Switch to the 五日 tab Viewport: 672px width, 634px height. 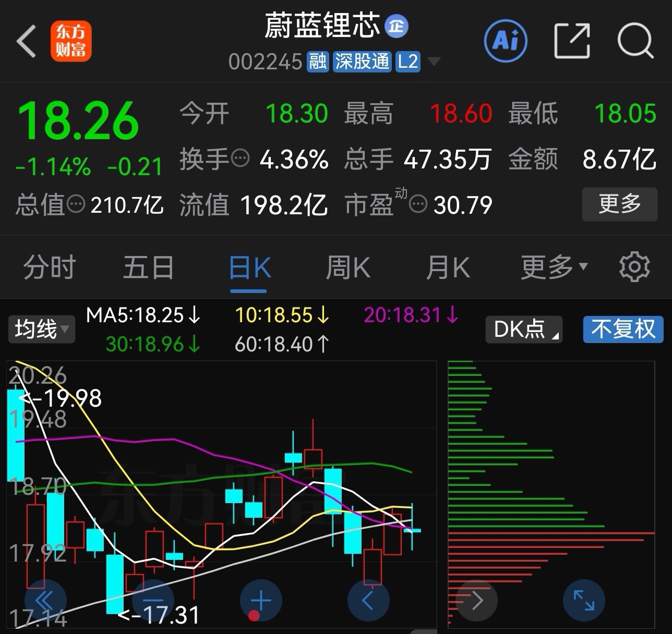(148, 267)
